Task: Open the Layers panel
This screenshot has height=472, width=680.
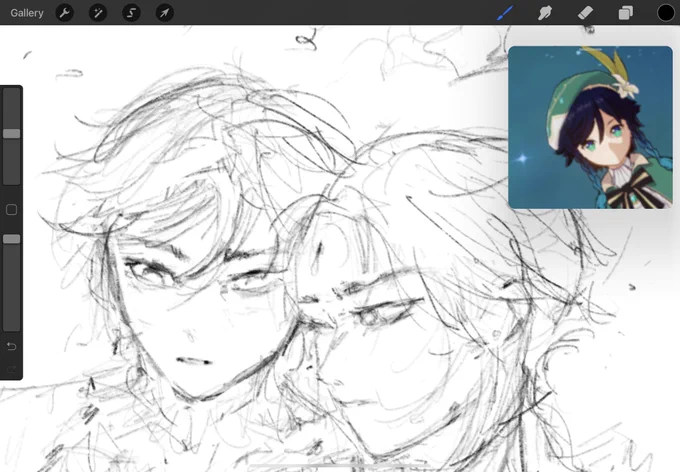Action: click(x=625, y=13)
